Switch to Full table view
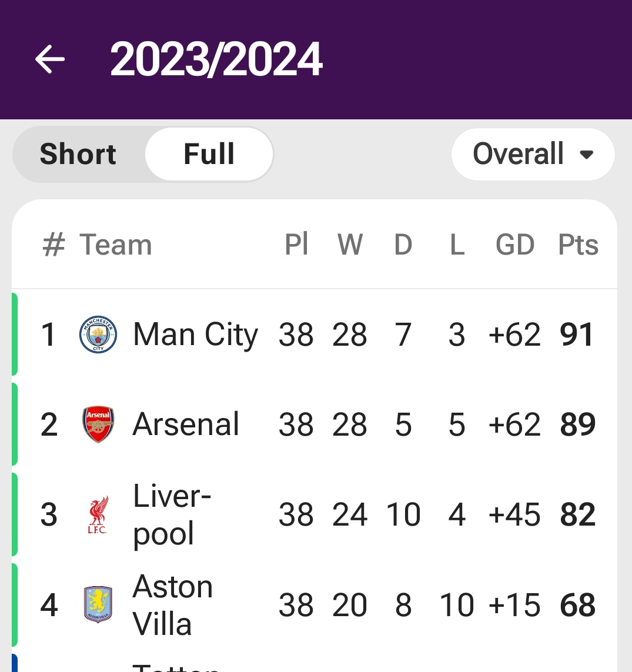 point(209,154)
